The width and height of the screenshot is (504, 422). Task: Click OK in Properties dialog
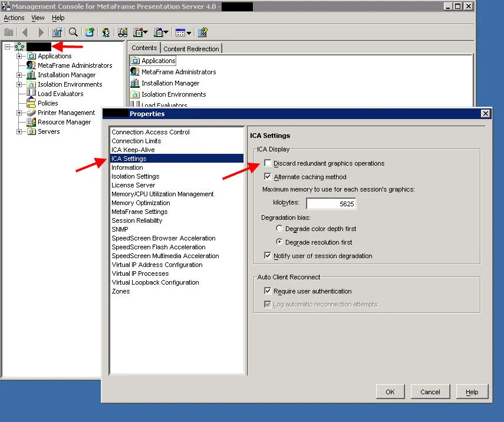[390, 392]
